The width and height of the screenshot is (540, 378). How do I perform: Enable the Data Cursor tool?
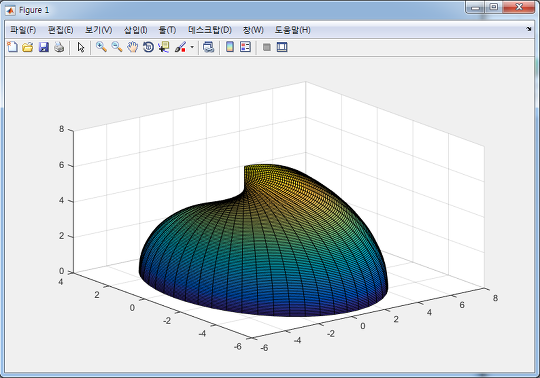tap(164, 47)
